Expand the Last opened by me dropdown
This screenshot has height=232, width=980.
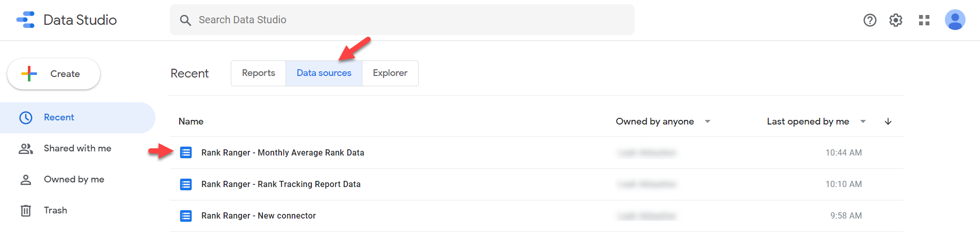tap(863, 121)
